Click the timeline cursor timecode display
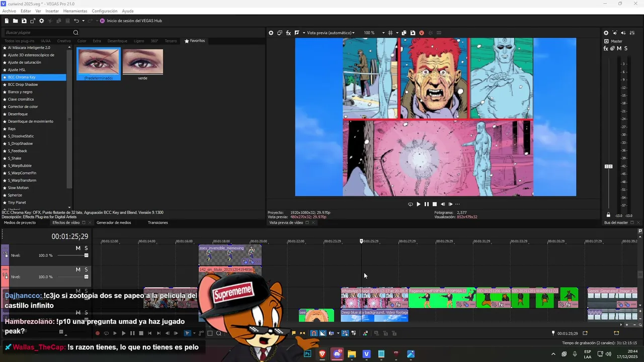The image size is (644, 362). [69, 236]
